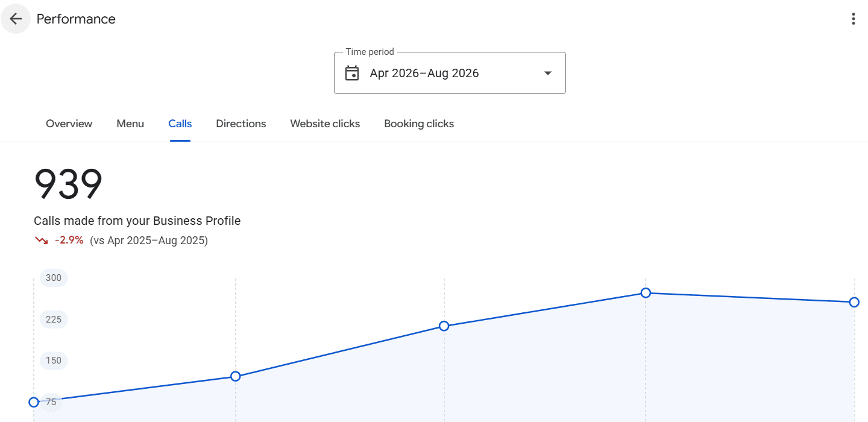Click the 300 y-axis label
This screenshot has height=422, width=868.
coord(54,278)
